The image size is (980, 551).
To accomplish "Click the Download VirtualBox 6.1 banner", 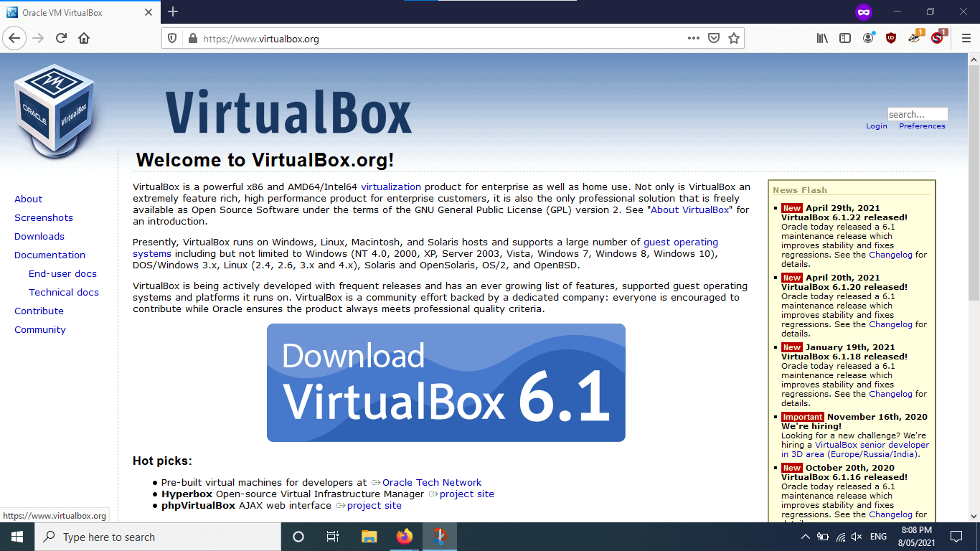I will point(446,382).
